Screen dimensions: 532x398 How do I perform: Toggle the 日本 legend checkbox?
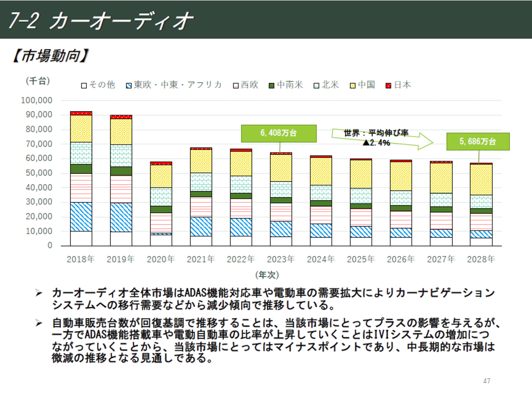click(x=388, y=85)
